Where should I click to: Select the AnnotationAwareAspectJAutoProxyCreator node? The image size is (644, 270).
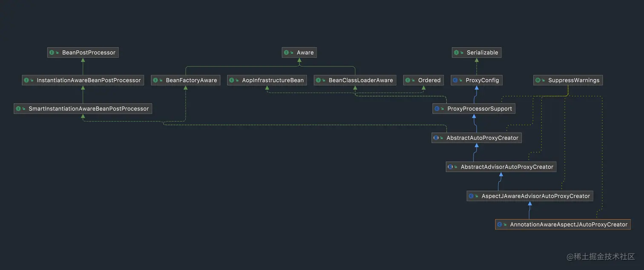(563, 224)
